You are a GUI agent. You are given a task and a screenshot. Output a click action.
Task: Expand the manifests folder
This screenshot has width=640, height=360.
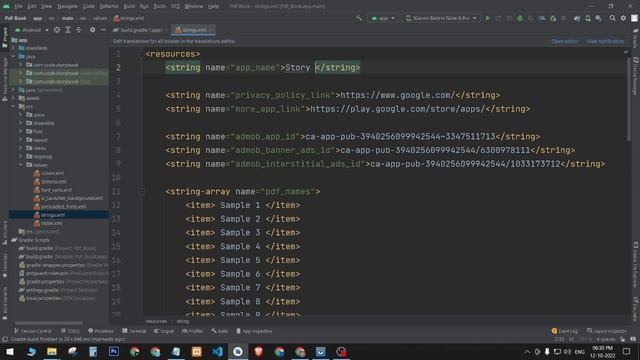tap(13, 48)
